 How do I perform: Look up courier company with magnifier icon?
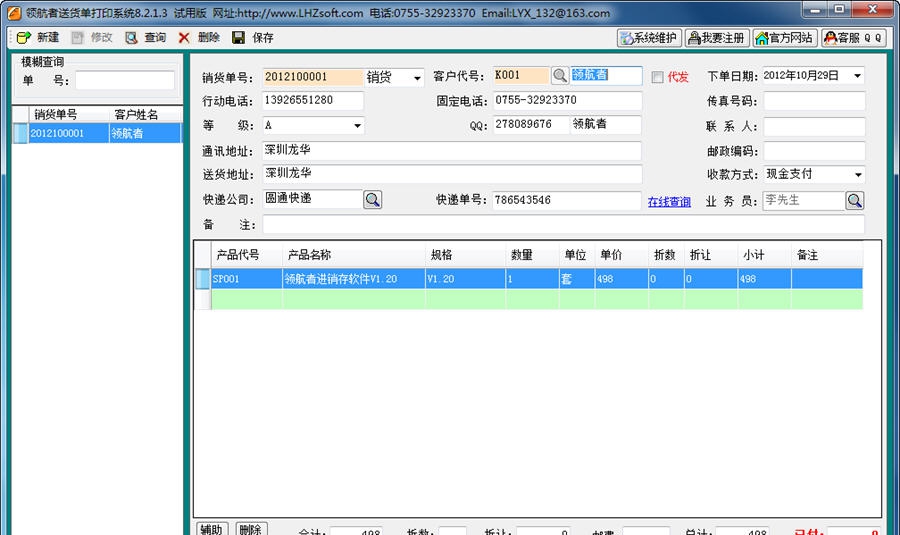coord(373,200)
